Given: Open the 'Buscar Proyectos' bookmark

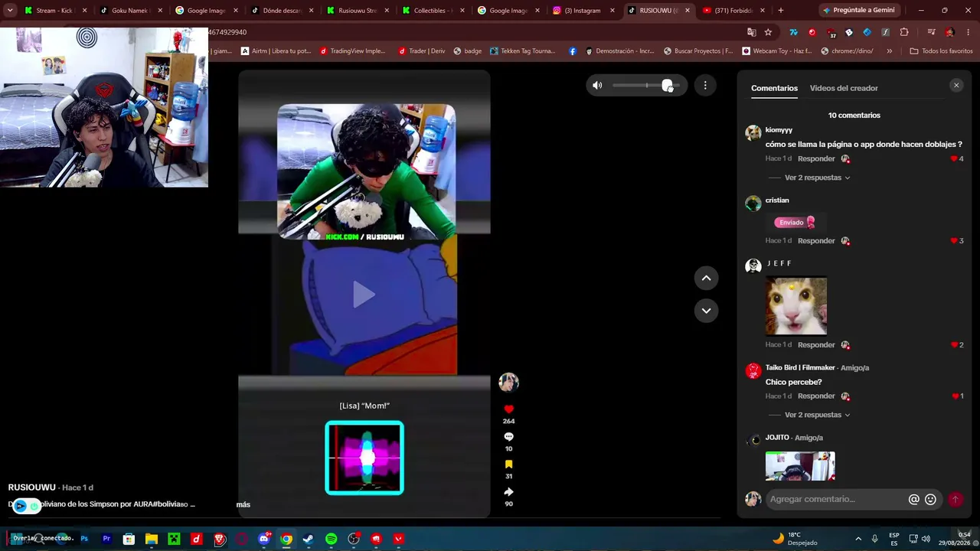Looking at the screenshot, I should pyautogui.click(x=697, y=51).
